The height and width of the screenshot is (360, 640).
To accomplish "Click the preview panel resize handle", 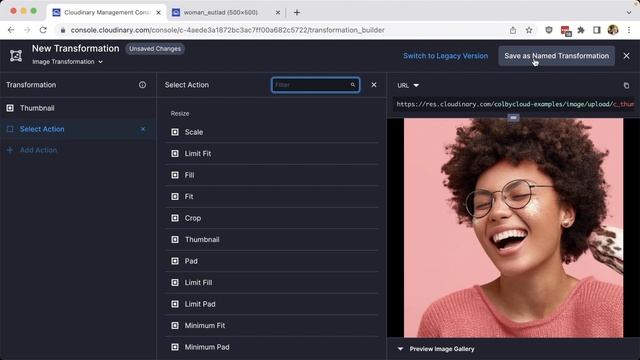I will tap(513, 118).
